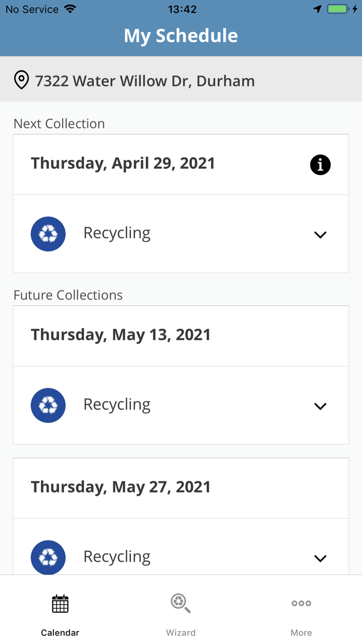The width and height of the screenshot is (362, 644).
Task: Expand Recycling details under May 13
Action: coord(320,405)
